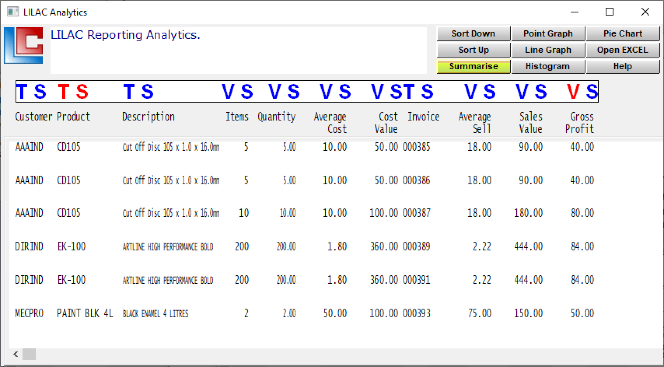Click the Invoice column header
This screenshot has width=664, height=367.
click(x=423, y=117)
